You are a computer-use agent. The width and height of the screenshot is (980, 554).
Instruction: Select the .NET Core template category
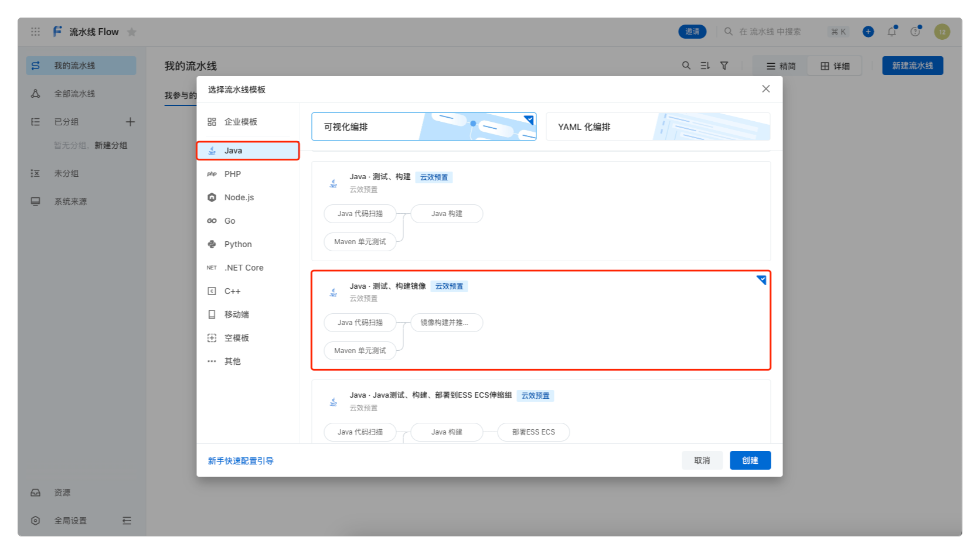click(248, 268)
